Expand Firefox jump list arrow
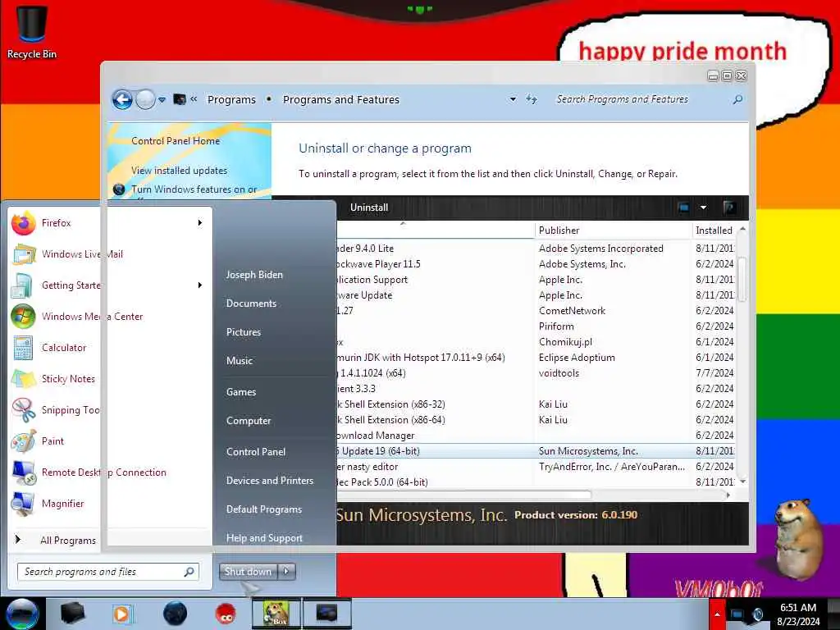 200,223
